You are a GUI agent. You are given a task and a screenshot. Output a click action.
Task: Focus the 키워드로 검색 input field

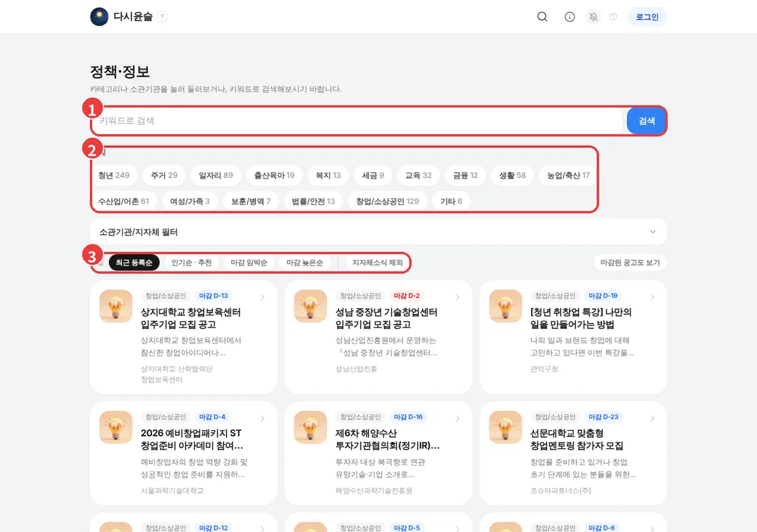pos(357,120)
